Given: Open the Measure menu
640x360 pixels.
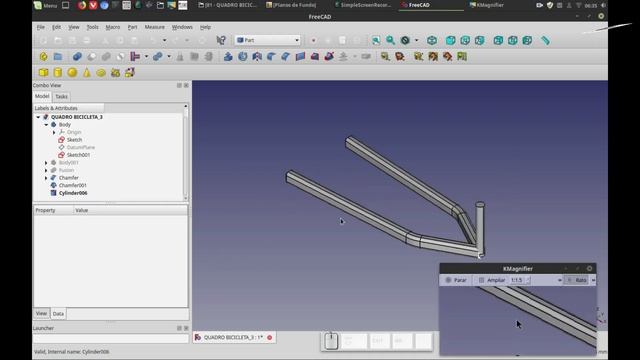Looking at the screenshot, I should point(154,27).
